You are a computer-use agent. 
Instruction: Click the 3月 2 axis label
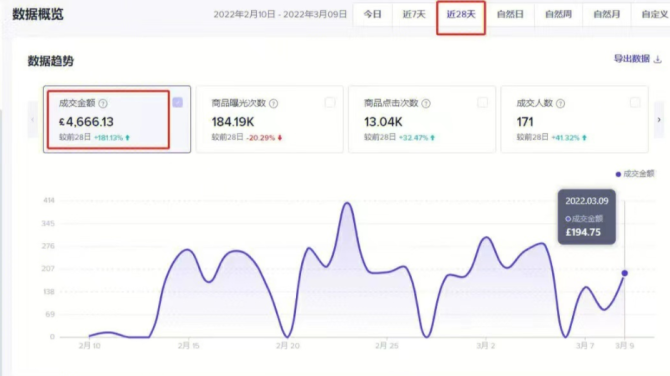(x=486, y=345)
